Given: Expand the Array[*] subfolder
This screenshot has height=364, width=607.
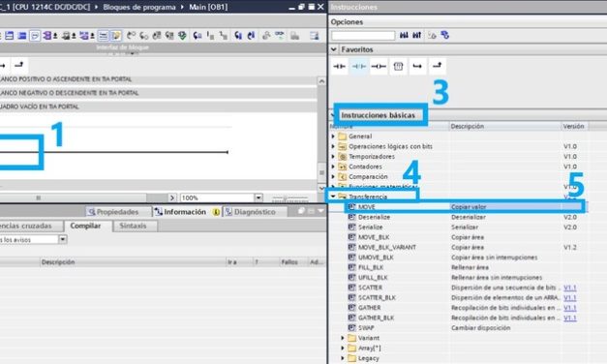Looking at the screenshot, I should [342, 348].
